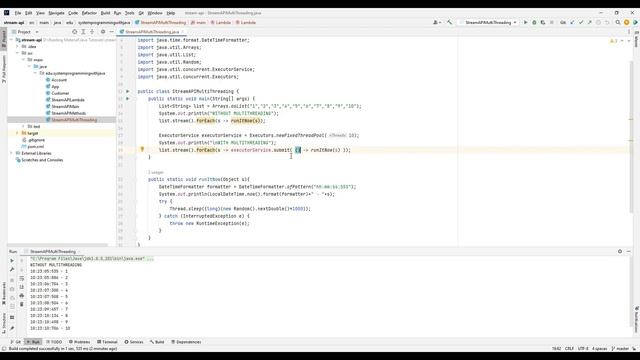Open the Tools menu
This screenshot has height=360, width=640.
[x=129, y=13]
